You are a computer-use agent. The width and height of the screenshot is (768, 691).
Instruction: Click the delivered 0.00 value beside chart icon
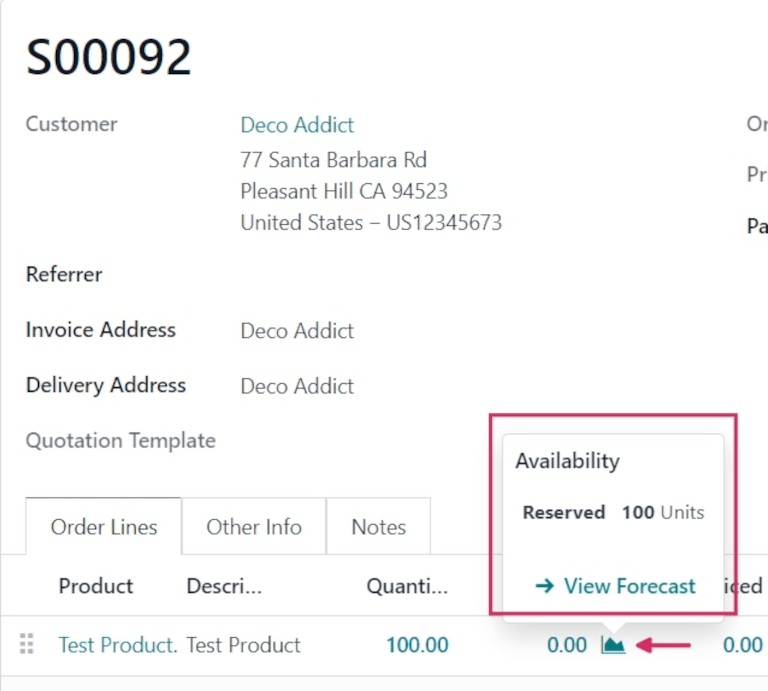tap(567, 645)
